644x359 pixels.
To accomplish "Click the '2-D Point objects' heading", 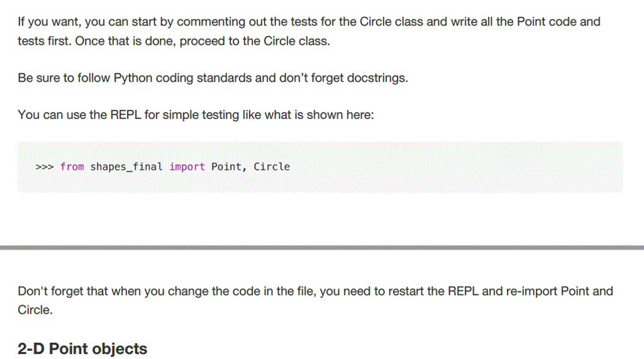I will tap(82, 349).
